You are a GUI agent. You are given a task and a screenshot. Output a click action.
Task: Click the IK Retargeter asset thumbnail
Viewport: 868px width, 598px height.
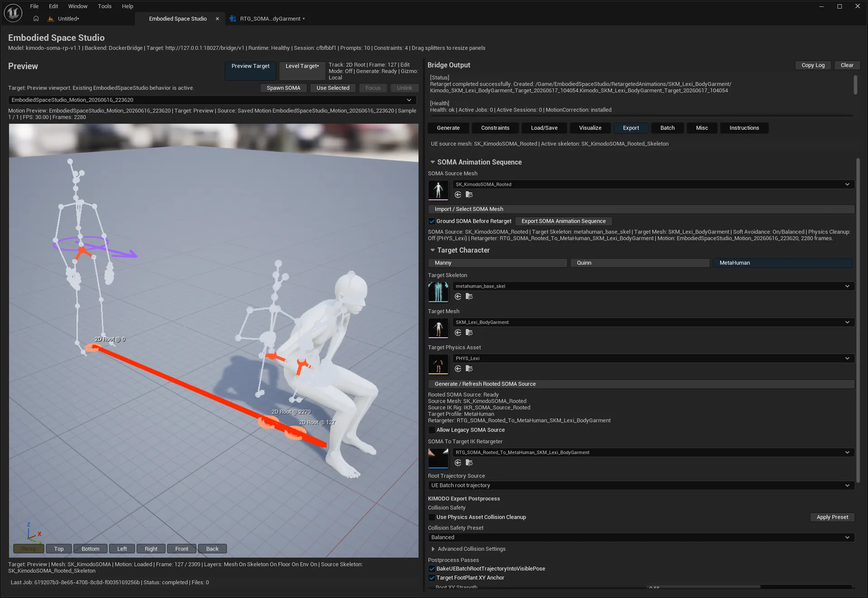click(438, 458)
